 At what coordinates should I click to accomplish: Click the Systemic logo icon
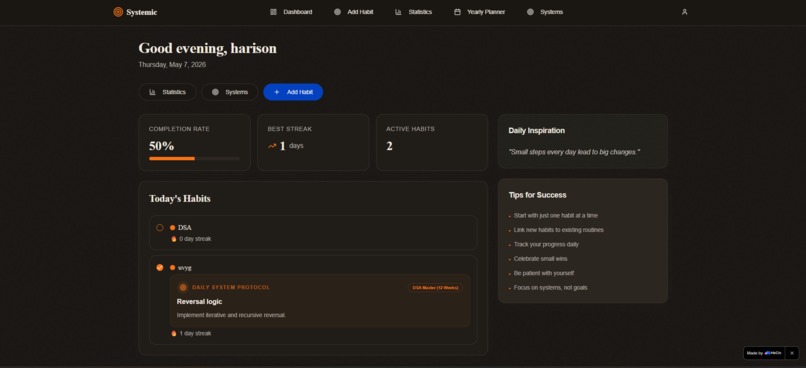[118, 12]
